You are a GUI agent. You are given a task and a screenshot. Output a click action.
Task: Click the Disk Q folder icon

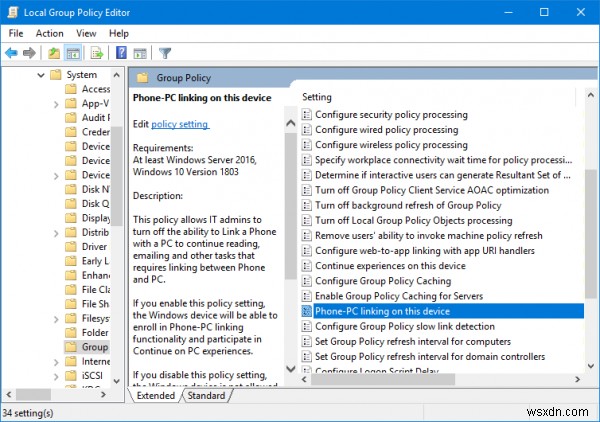click(x=71, y=204)
